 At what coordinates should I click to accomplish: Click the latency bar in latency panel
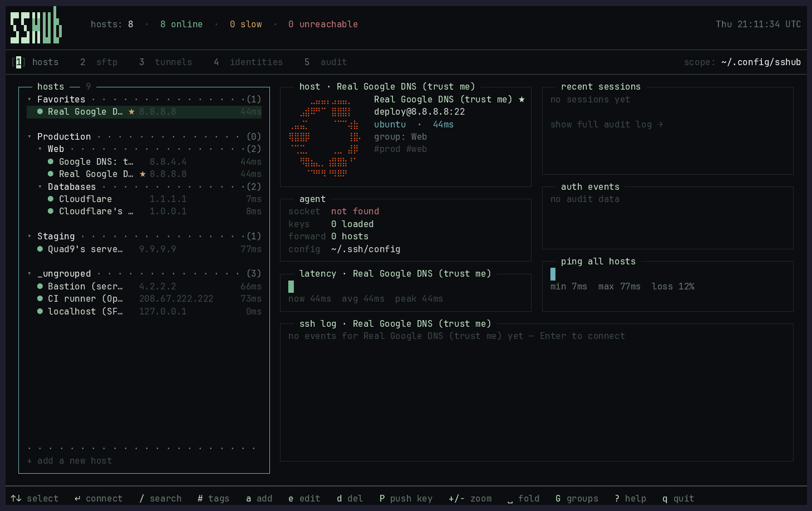291,287
